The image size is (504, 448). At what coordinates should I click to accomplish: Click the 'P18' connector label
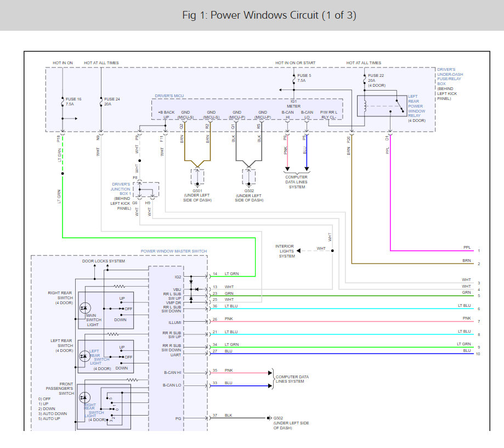tap(59, 139)
